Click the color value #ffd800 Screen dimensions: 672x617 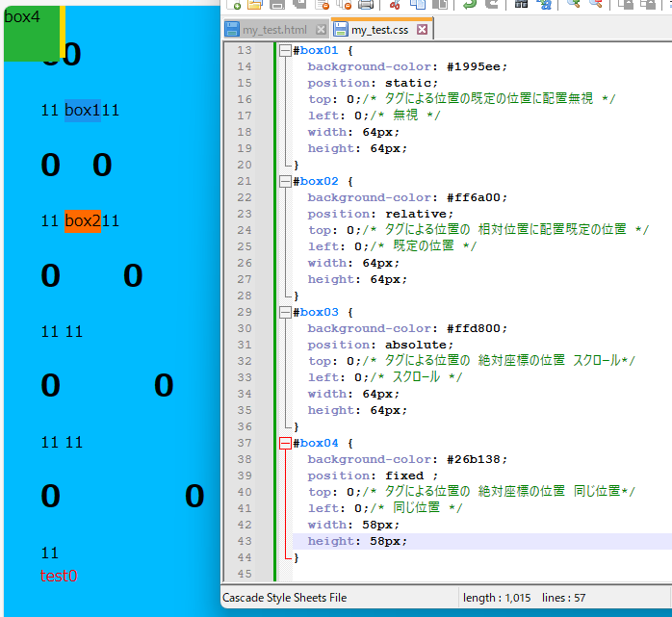coord(473,328)
